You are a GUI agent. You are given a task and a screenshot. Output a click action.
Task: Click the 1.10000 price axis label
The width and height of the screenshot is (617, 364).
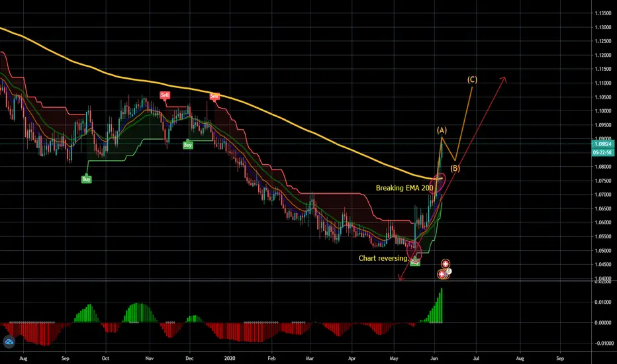click(603, 111)
